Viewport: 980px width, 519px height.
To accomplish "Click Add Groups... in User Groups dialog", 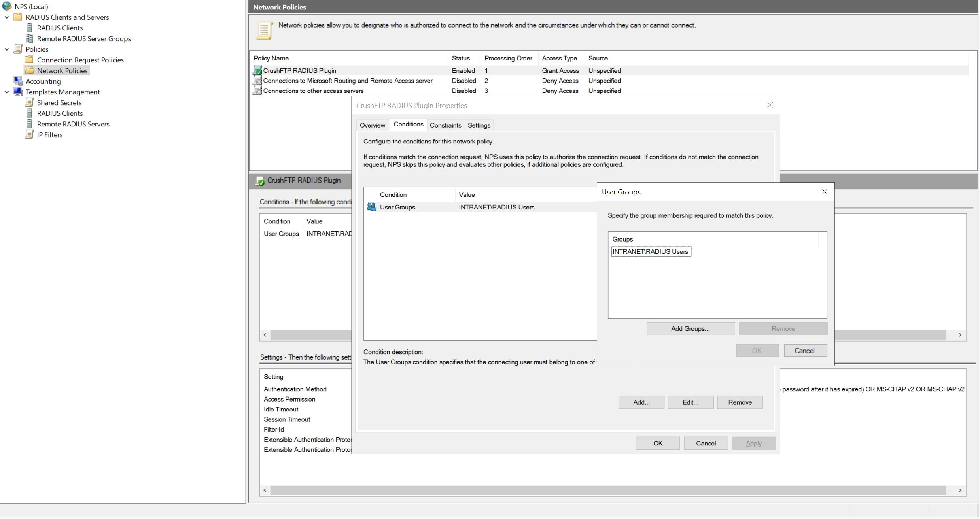I will tap(690, 328).
